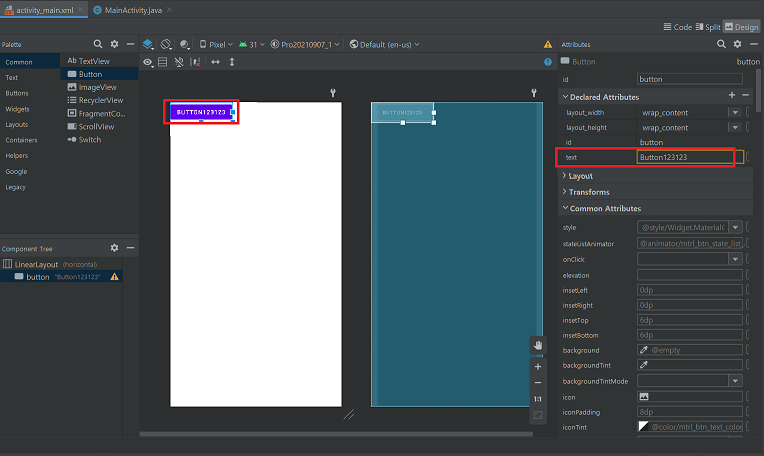This screenshot has width=764, height=456.
Task: Open Default (en-us) locale dropdown
Action: (384, 44)
